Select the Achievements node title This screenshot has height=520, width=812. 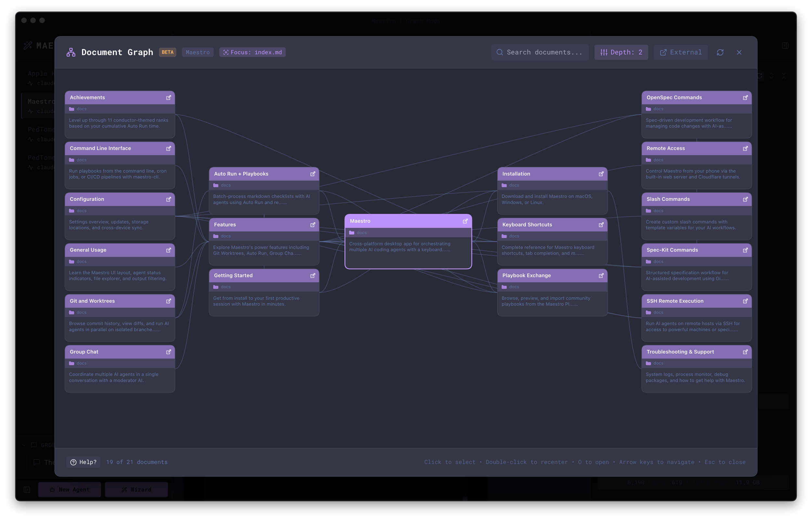87,98
